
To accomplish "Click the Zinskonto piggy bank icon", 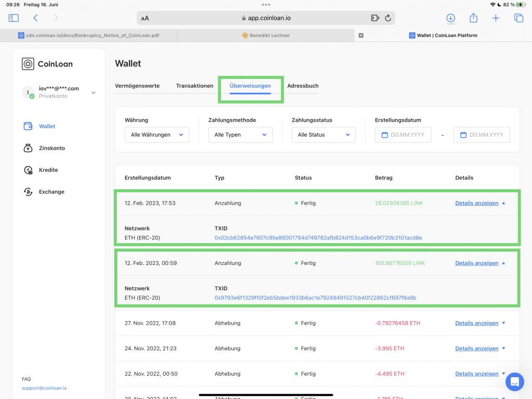I will (28, 148).
